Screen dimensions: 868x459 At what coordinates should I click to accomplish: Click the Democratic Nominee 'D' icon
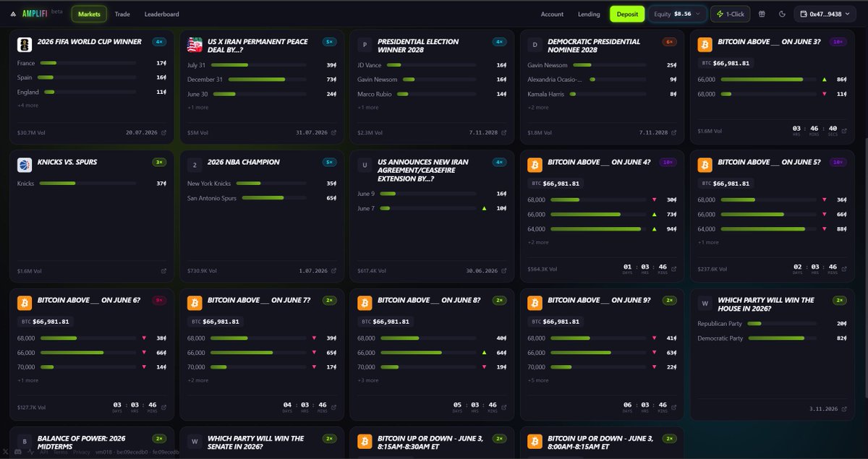(535, 45)
